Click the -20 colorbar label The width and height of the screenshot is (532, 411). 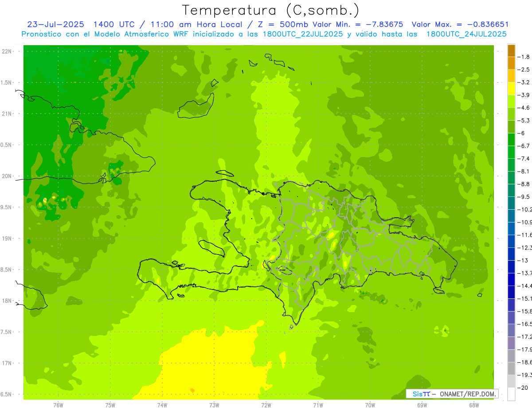pyautogui.click(x=523, y=388)
